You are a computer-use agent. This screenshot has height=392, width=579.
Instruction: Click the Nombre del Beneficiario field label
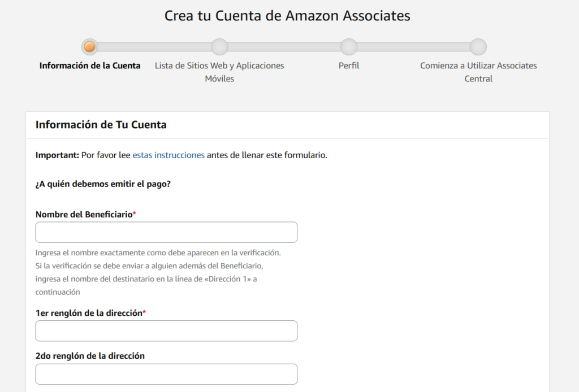pos(86,215)
